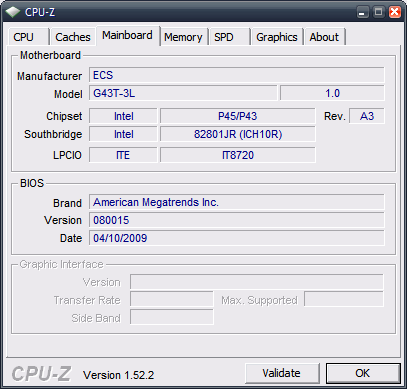The image size is (407, 389).
Task: Click the Southbridge label
Action: [53, 134]
